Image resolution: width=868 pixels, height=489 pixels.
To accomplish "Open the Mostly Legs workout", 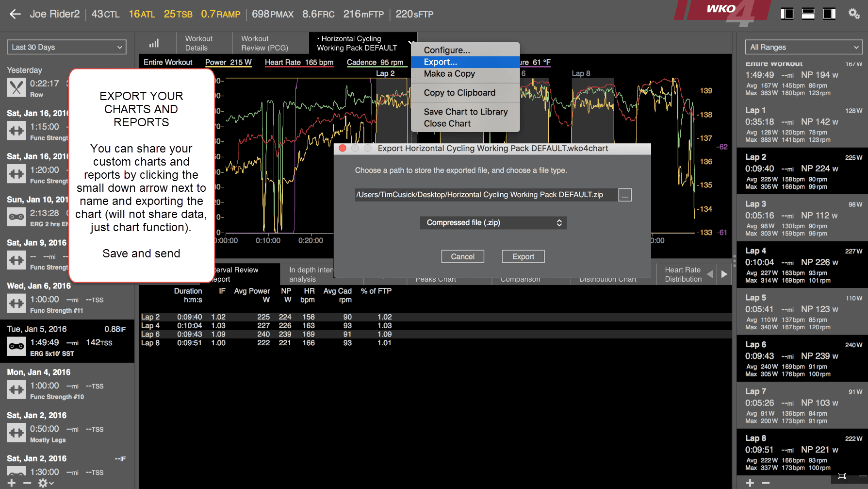I will coord(67,427).
